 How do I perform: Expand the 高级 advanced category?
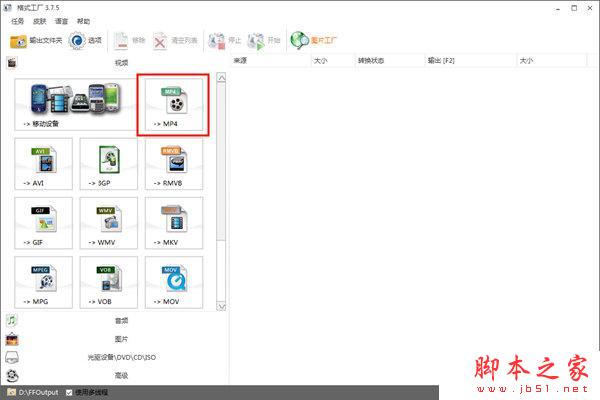[x=115, y=376]
